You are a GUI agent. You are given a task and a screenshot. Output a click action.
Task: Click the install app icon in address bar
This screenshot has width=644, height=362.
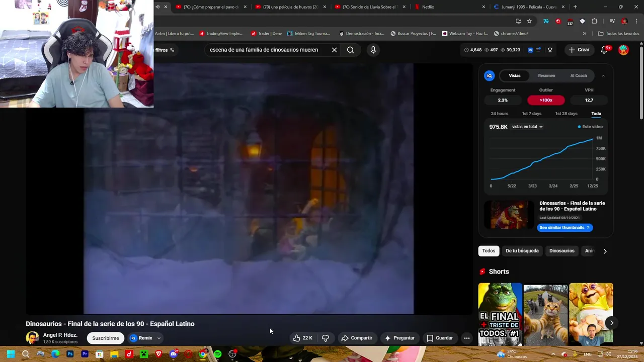tap(518, 21)
